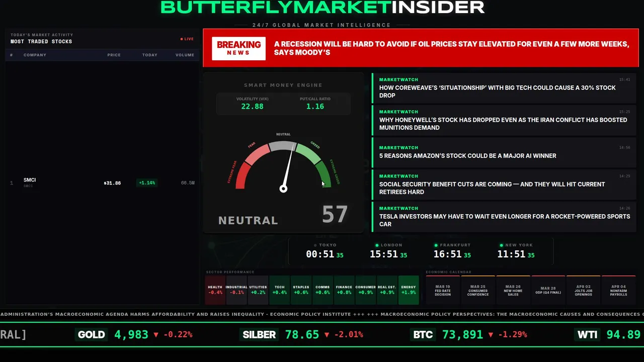Open the Social Security benefit cuts headline

(x=503, y=185)
